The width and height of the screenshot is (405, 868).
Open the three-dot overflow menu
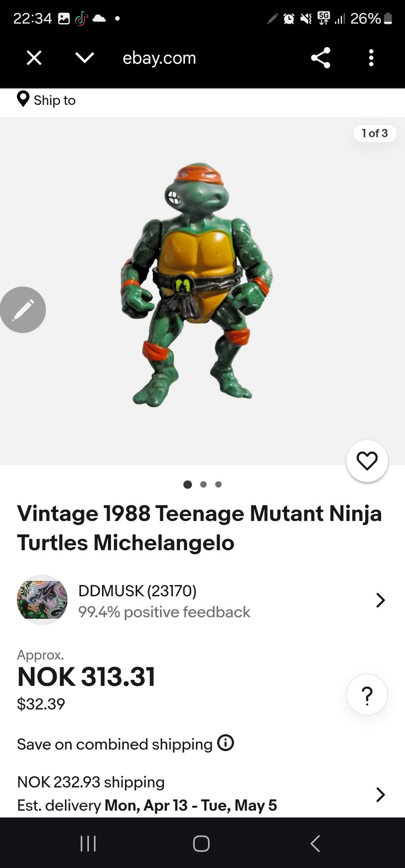[x=371, y=58]
